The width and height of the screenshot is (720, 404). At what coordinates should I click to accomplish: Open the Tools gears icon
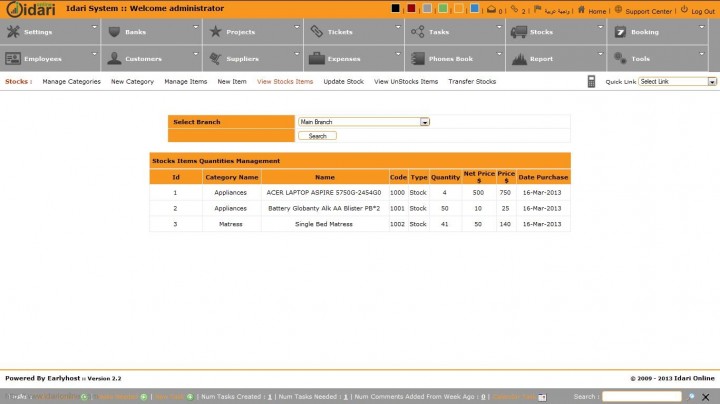pos(620,58)
